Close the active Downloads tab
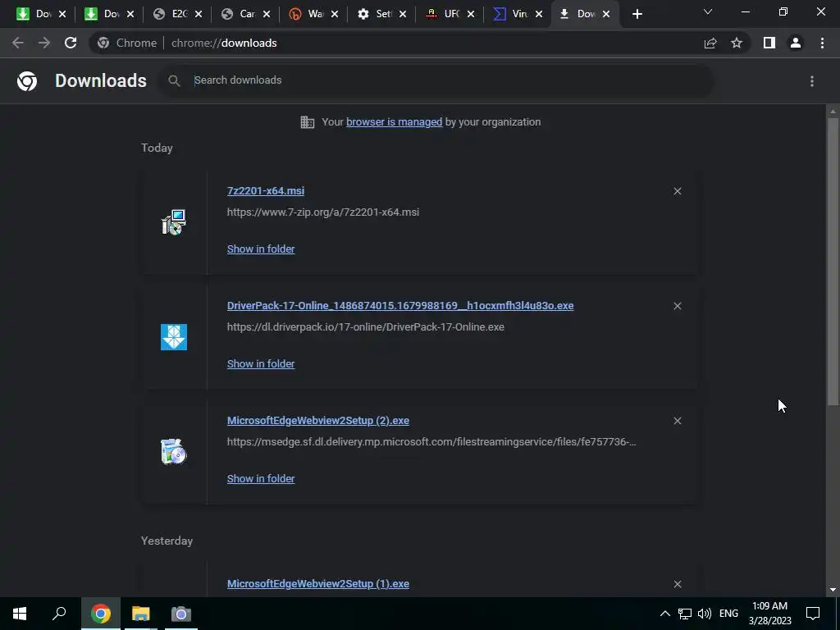 pos(606,14)
